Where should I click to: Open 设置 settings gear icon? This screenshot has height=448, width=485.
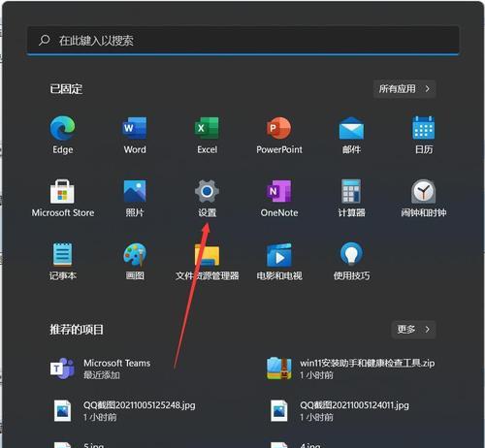(x=207, y=198)
